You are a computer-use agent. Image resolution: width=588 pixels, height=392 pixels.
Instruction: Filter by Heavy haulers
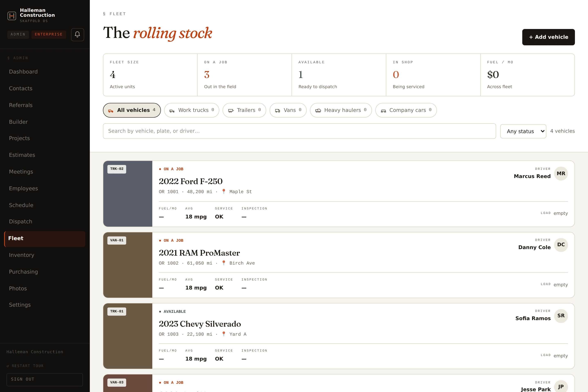click(341, 110)
